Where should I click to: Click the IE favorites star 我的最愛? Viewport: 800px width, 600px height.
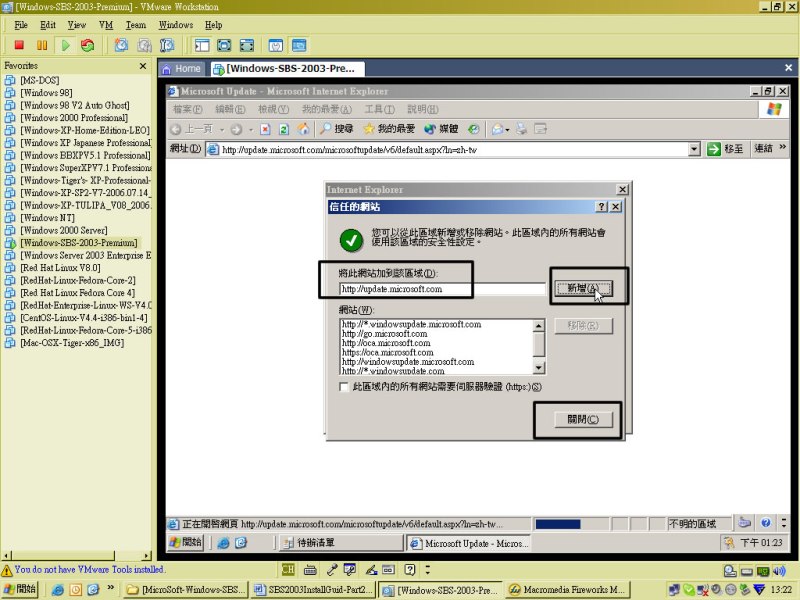pos(389,129)
